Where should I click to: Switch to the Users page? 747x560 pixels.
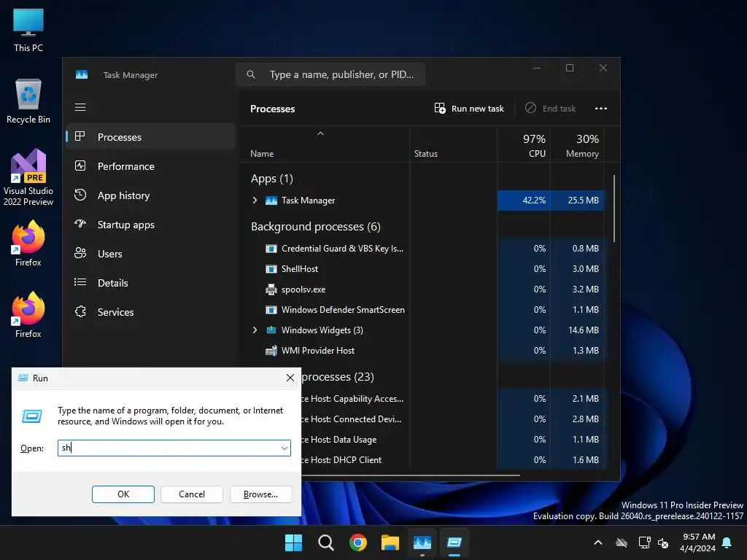point(150,254)
